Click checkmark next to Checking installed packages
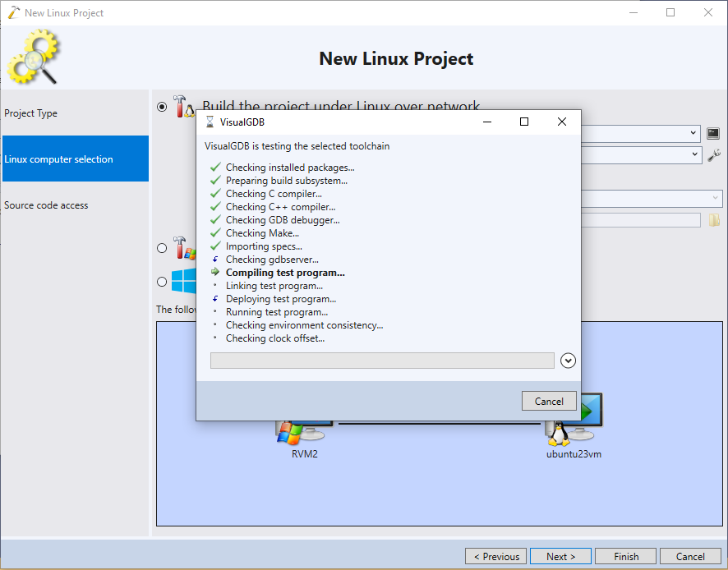This screenshot has height=570, width=728. coord(215,167)
